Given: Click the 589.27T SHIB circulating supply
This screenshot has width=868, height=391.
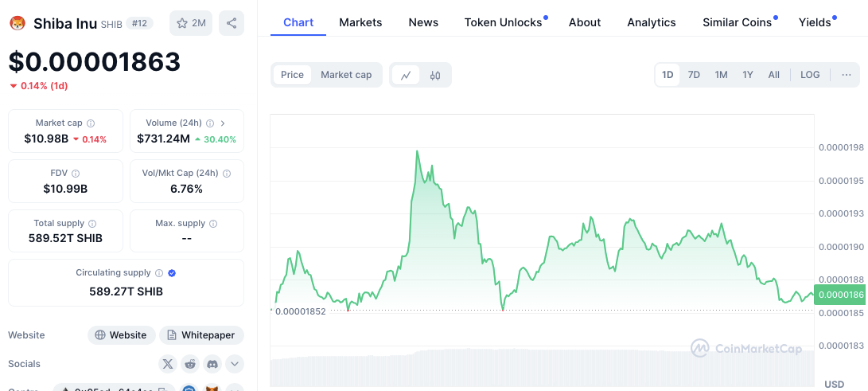Looking at the screenshot, I should coord(127,291).
